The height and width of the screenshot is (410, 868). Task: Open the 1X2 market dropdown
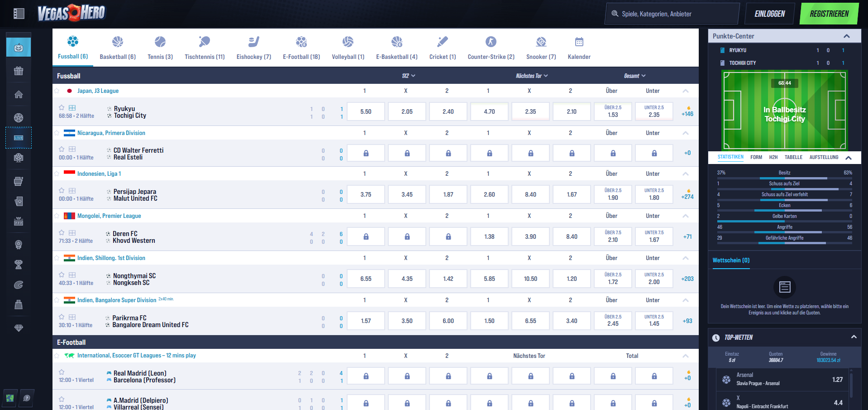pos(408,76)
